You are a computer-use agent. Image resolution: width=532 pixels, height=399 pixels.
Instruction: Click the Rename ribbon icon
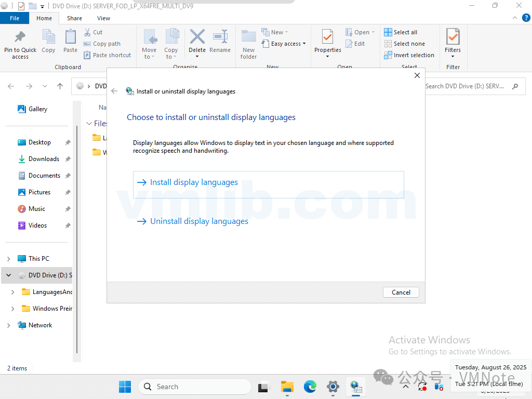pyautogui.click(x=220, y=38)
